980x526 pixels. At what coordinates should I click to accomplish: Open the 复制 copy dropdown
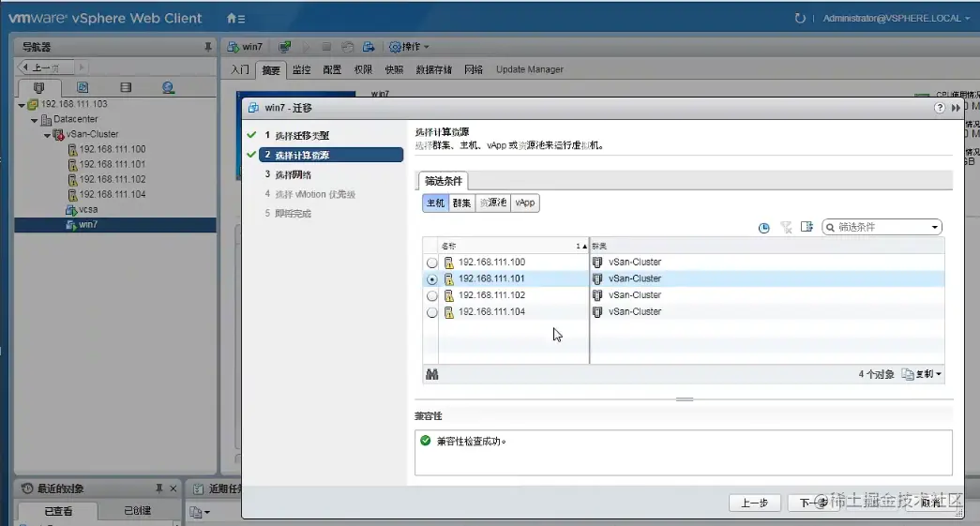pyautogui.click(x=922, y=374)
